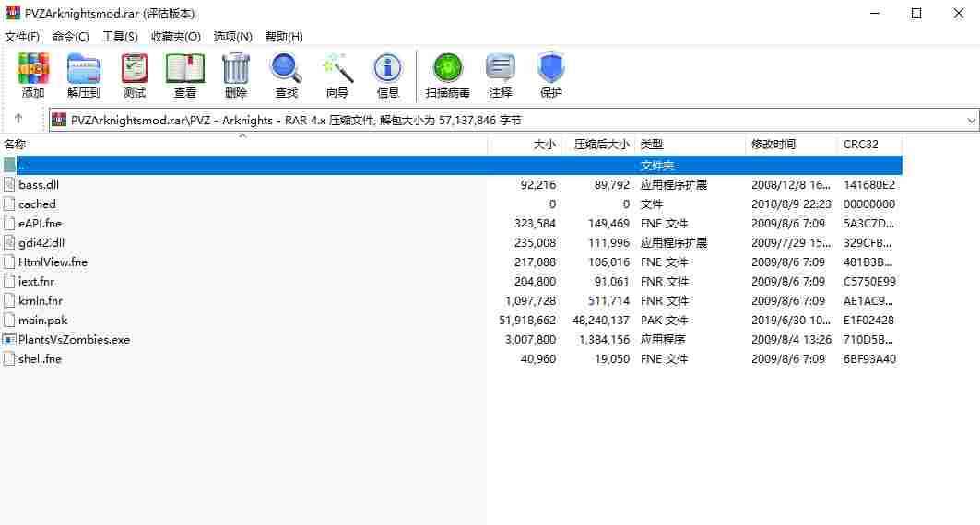The image size is (980, 525).
Task: Open the 选项(N) menu
Action: [232, 37]
